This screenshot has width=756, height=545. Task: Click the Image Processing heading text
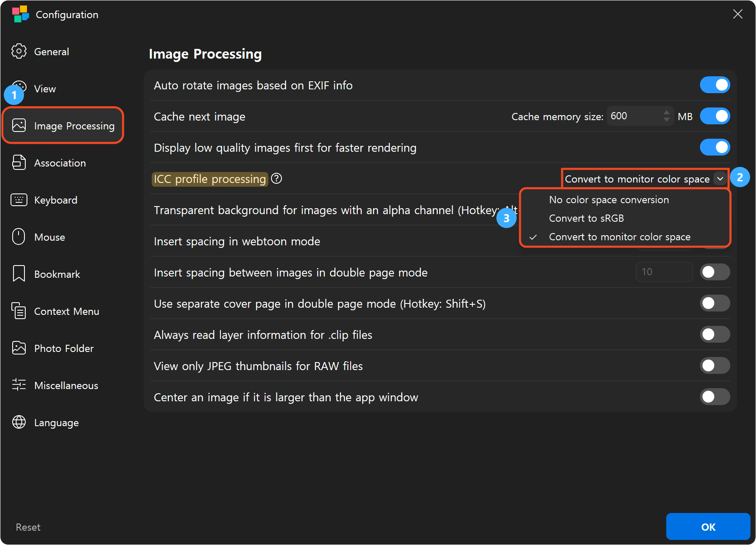(x=205, y=54)
